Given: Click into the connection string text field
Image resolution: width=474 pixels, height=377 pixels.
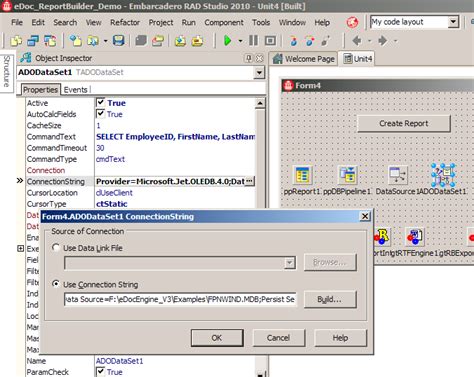Looking at the screenshot, I should point(180,299).
